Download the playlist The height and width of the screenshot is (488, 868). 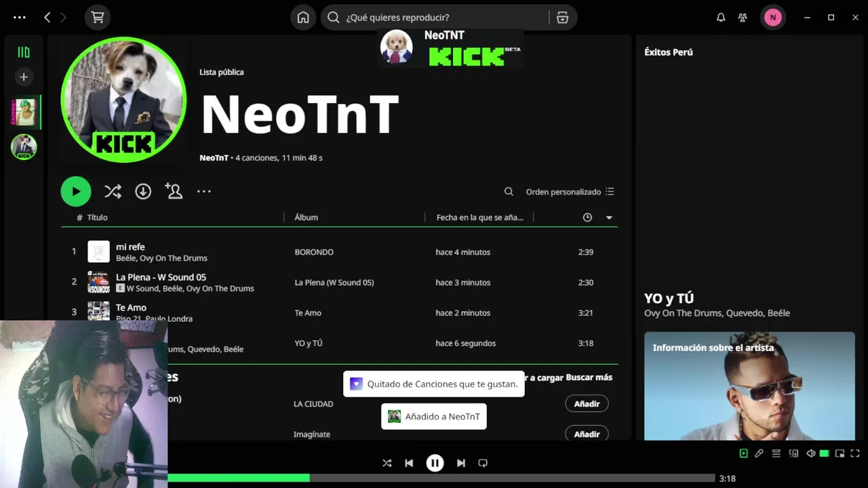pyautogui.click(x=143, y=192)
